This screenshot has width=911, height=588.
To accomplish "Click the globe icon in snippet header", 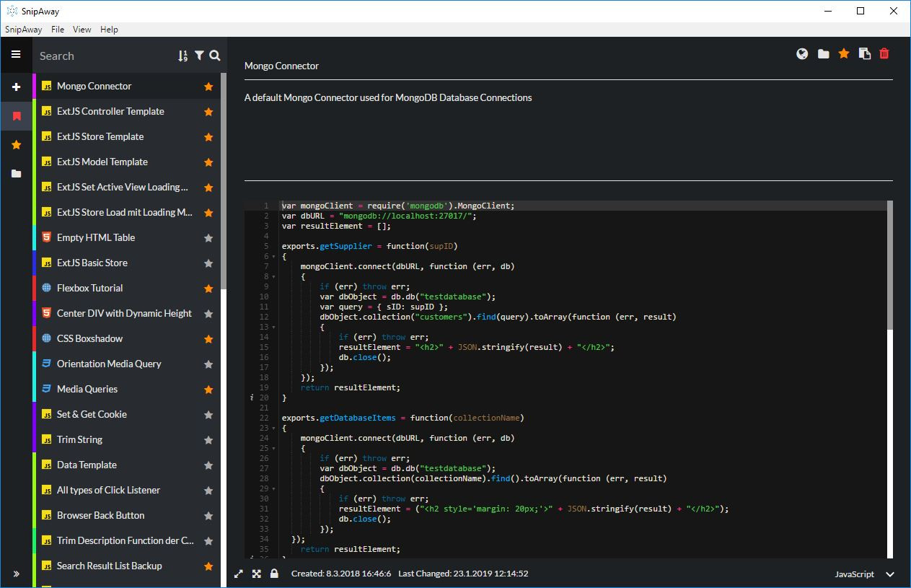I will 802,53.
